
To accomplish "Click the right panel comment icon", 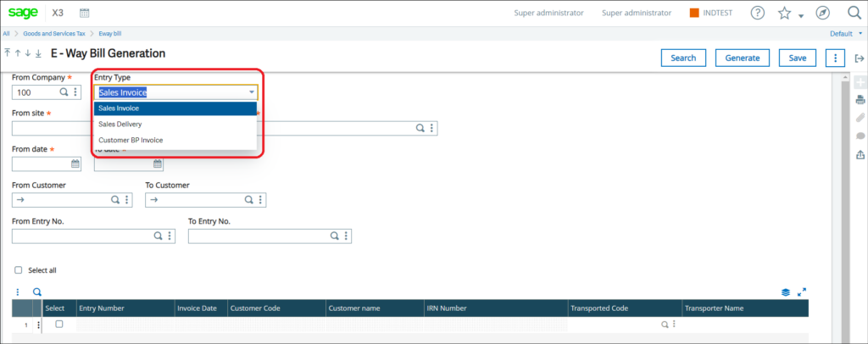I will click(x=860, y=136).
